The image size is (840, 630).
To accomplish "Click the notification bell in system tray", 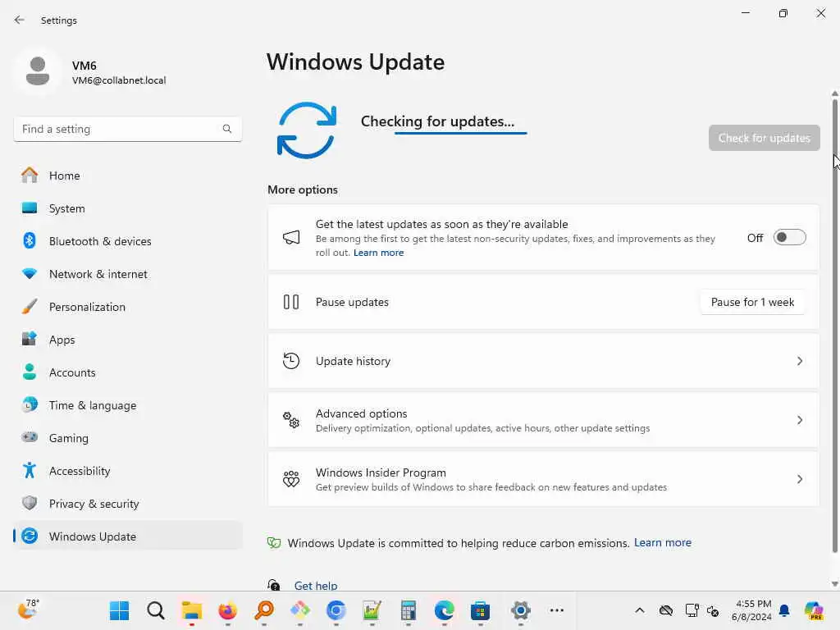I will [784, 610].
